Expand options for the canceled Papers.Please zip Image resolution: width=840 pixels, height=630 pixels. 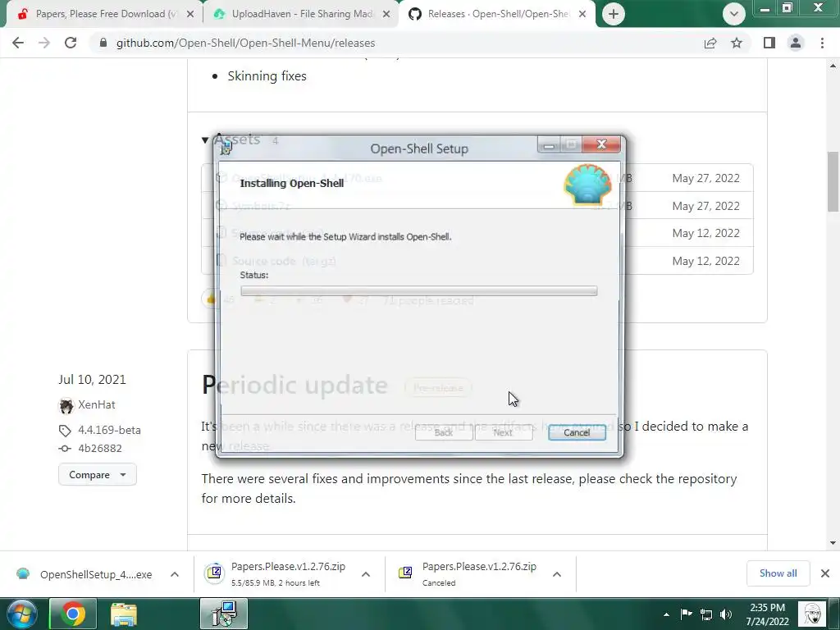(557, 574)
